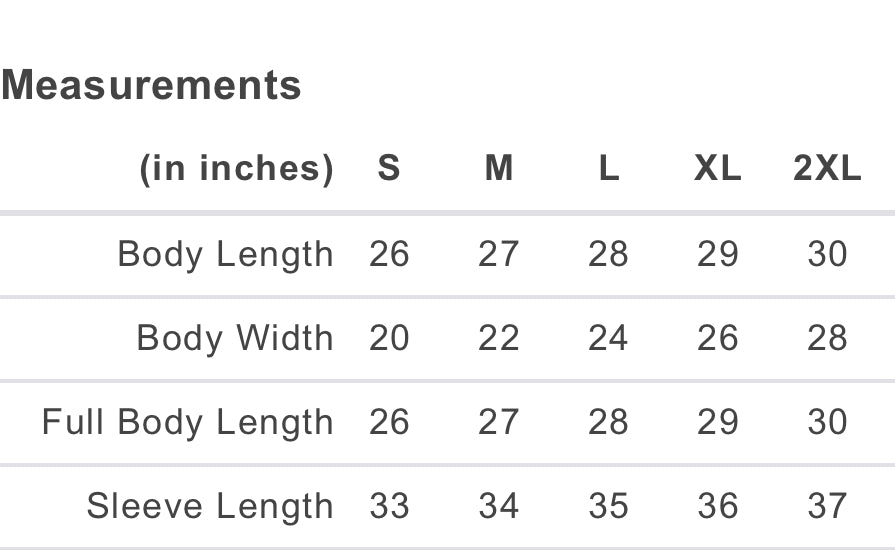Image resolution: width=895 pixels, height=553 pixels.
Task: Click Body Width value 28 for size 2XL
Action: [x=827, y=338]
